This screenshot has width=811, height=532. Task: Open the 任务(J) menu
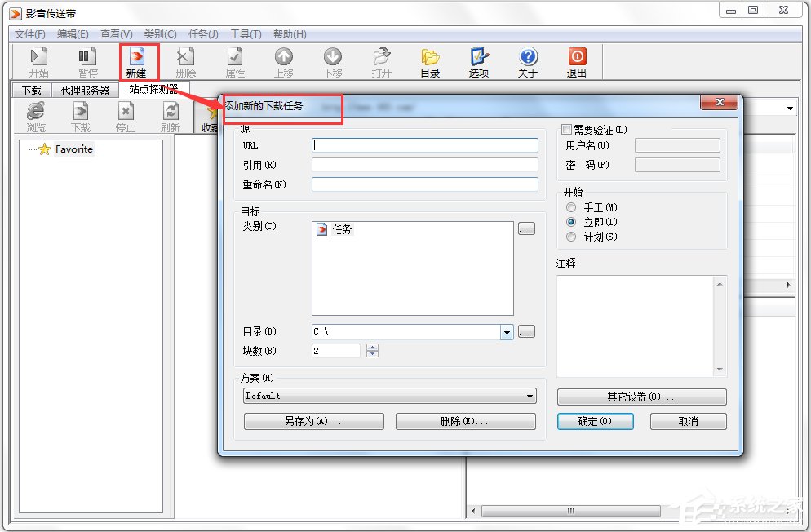pyautogui.click(x=203, y=34)
